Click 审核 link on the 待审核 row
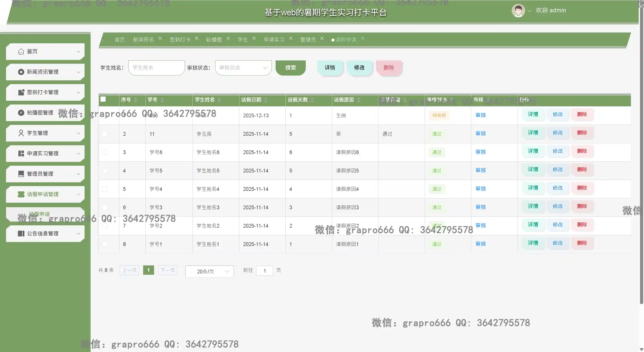This screenshot has height=352, width=644. point(480,115)
